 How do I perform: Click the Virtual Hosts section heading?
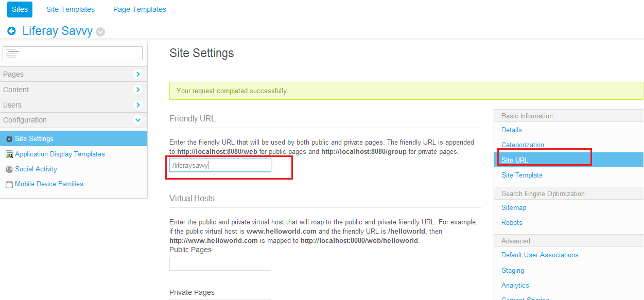192,198
